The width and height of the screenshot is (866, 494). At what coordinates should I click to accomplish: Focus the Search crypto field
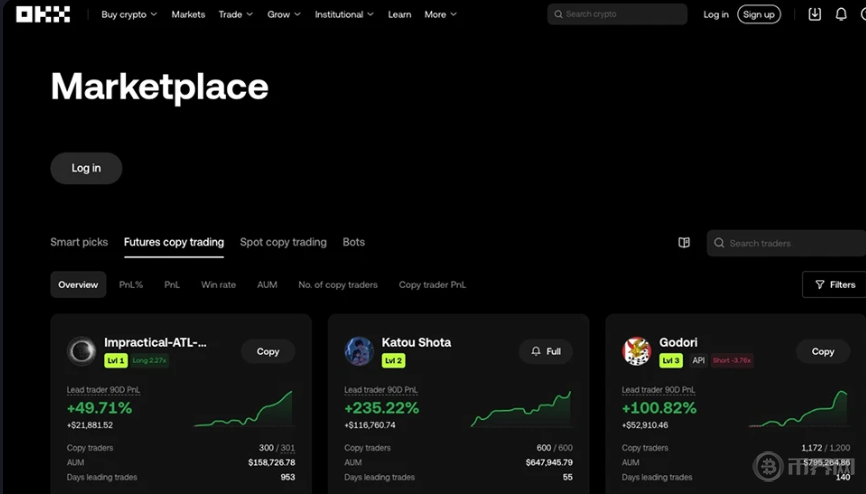(617, 14)
